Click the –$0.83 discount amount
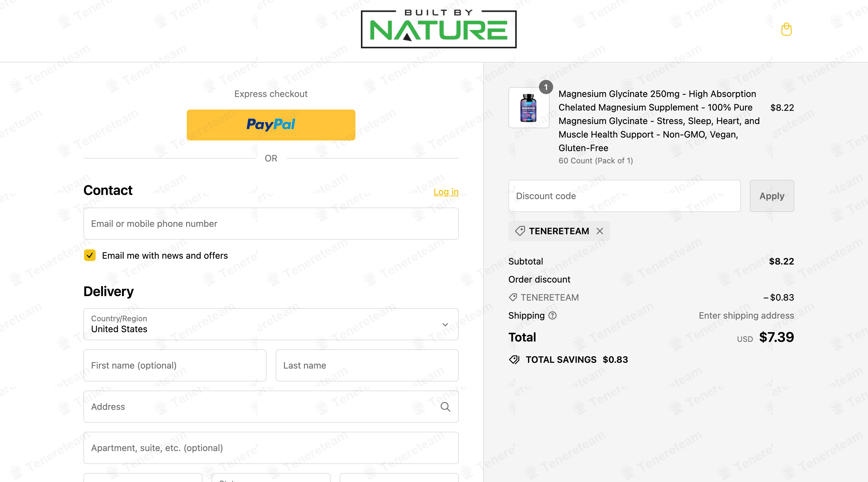868x482 pixels. (x=778, y=297)
